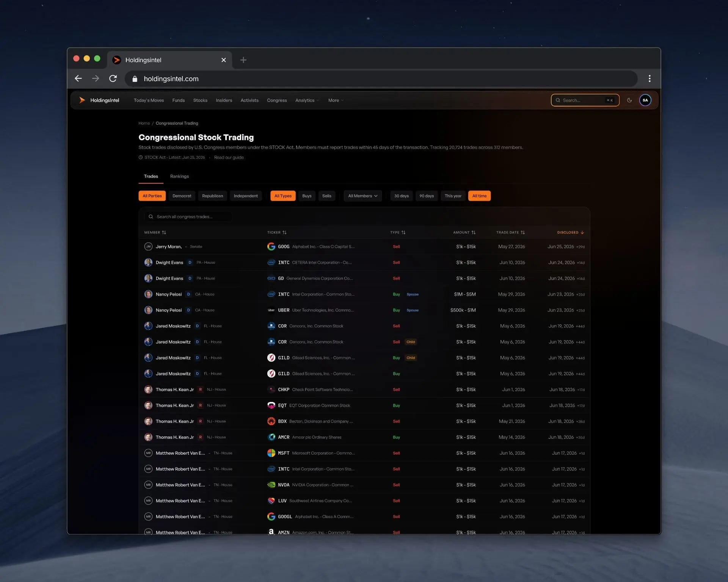
Task: Filter trades to Buys only
Action: coord(307,196)
